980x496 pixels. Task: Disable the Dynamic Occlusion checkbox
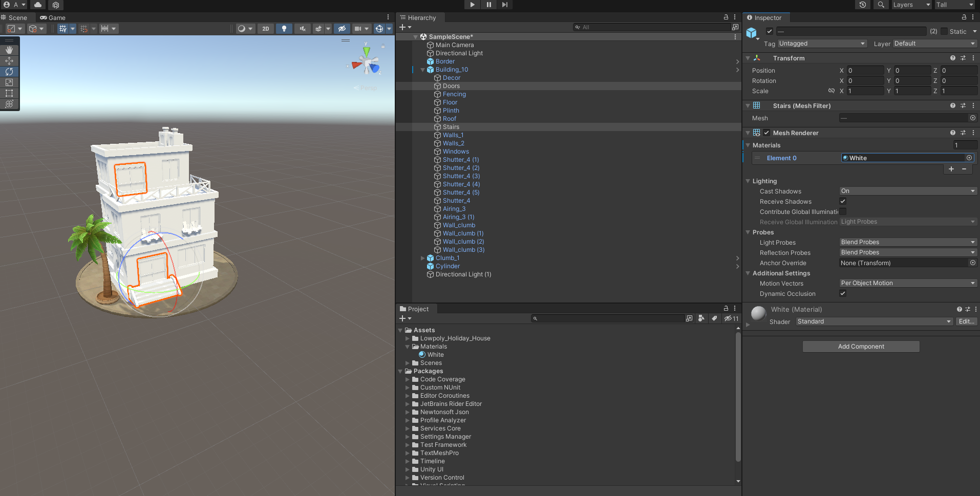[843, 293]
